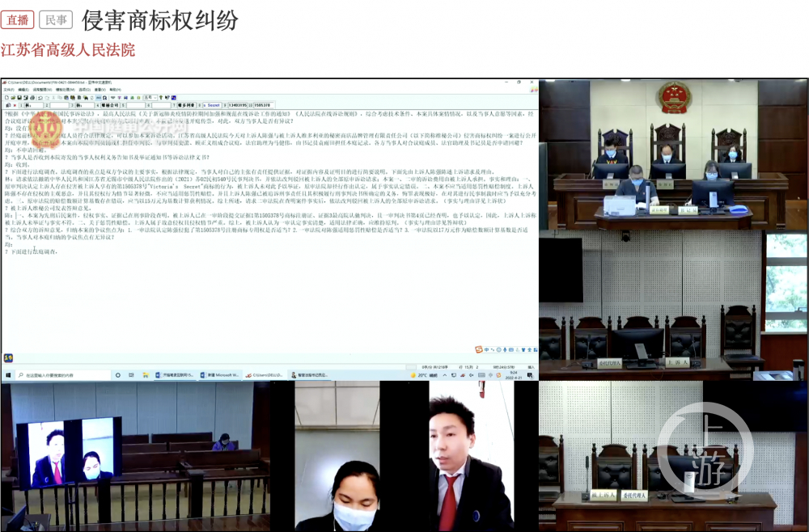Image resolution: width=809 pixels, height=532 pixels.
Task: Click the Save icon on the toolbar
Action: click(x=19, y=98)
